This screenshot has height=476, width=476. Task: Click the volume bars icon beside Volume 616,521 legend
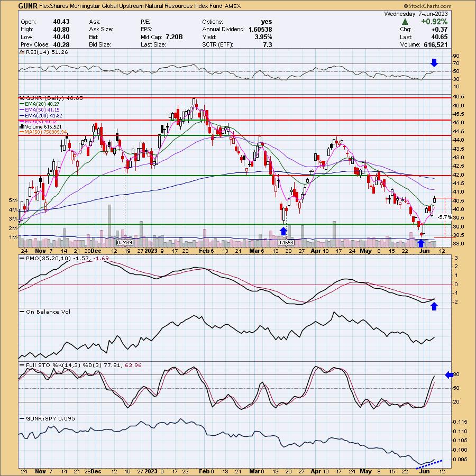tap(22, 126)
